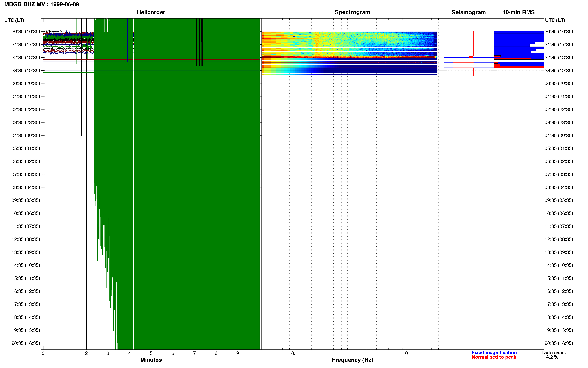Click the 21:35 (17:35) label beside the RMS panel
The width and height of the screenshot is (588, 368).
click(559, 45)
